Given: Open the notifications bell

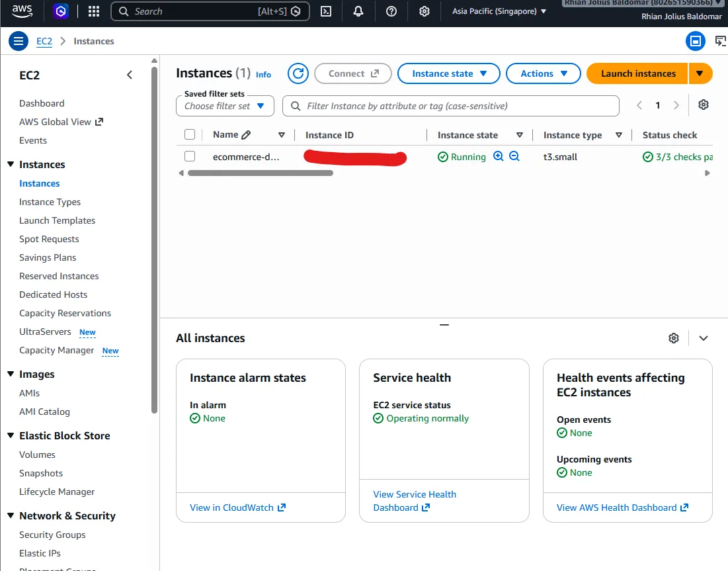Looking at the screenshot, I should [358, 11].
